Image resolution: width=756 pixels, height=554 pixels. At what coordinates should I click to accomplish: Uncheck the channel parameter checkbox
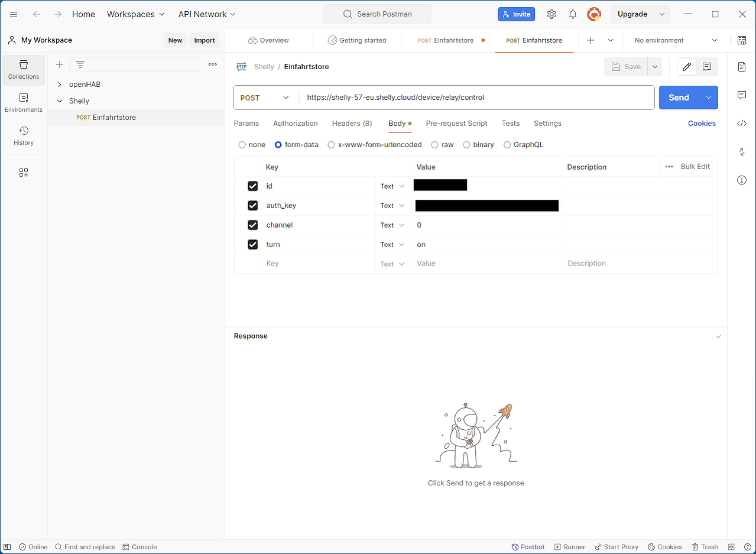[253, 225]
